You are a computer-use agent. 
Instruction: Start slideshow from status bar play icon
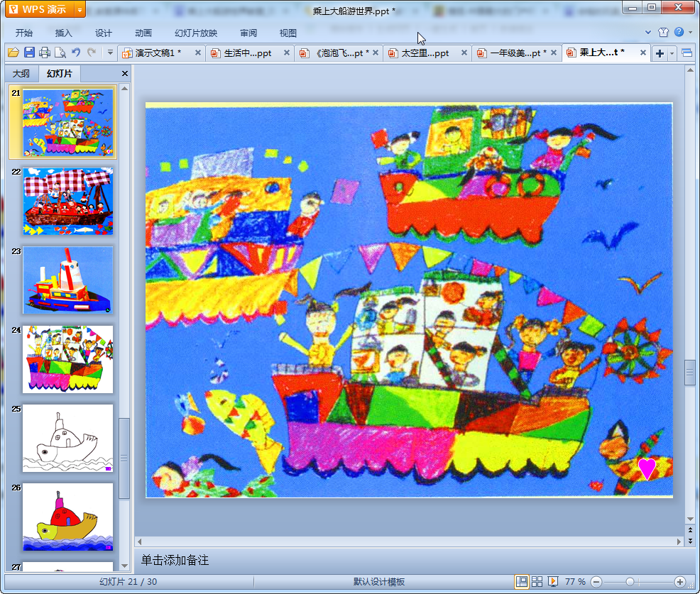pos(552,581)
